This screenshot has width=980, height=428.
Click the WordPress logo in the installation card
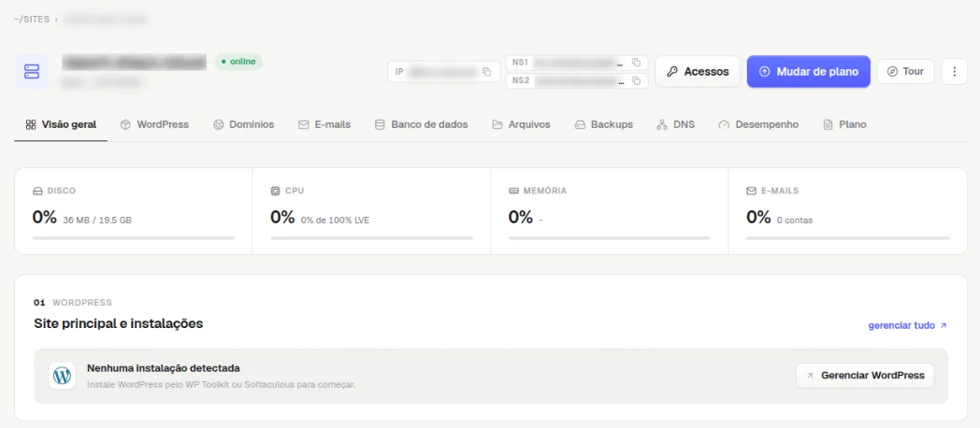pos(62,376)
